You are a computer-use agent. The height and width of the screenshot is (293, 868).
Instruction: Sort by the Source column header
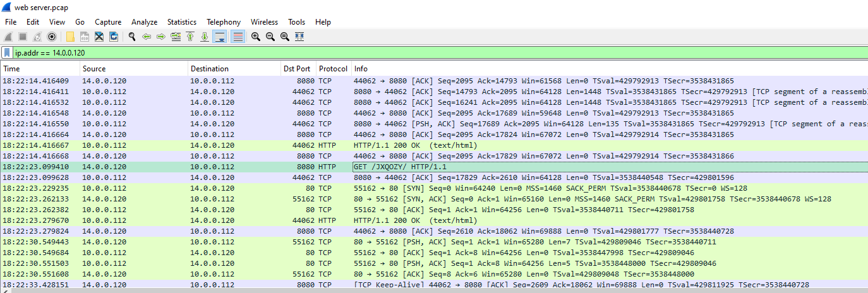134,69
